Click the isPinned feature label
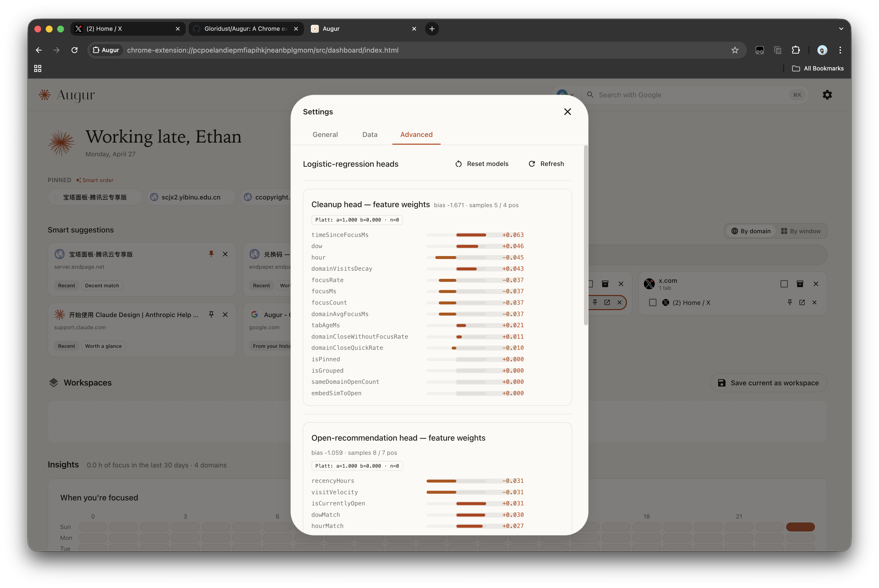Screen dimensions: 879x588 [325, 359]
